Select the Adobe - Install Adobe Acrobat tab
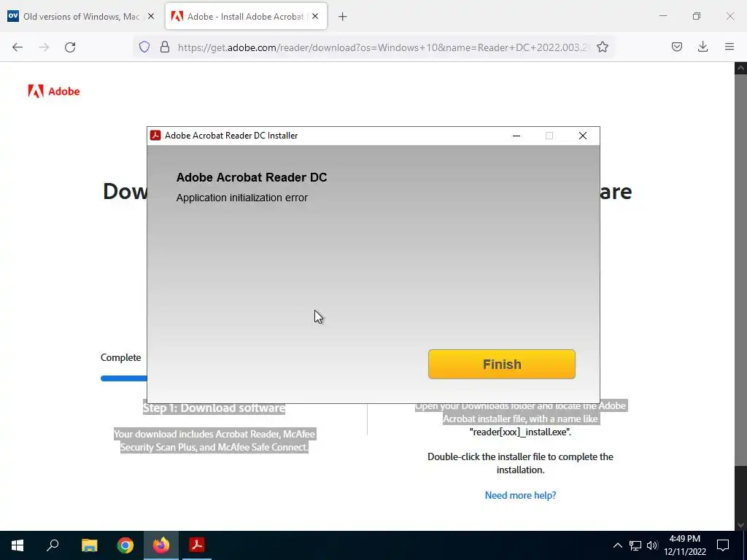This screenshot has height=560, width=747. point(245,16)
